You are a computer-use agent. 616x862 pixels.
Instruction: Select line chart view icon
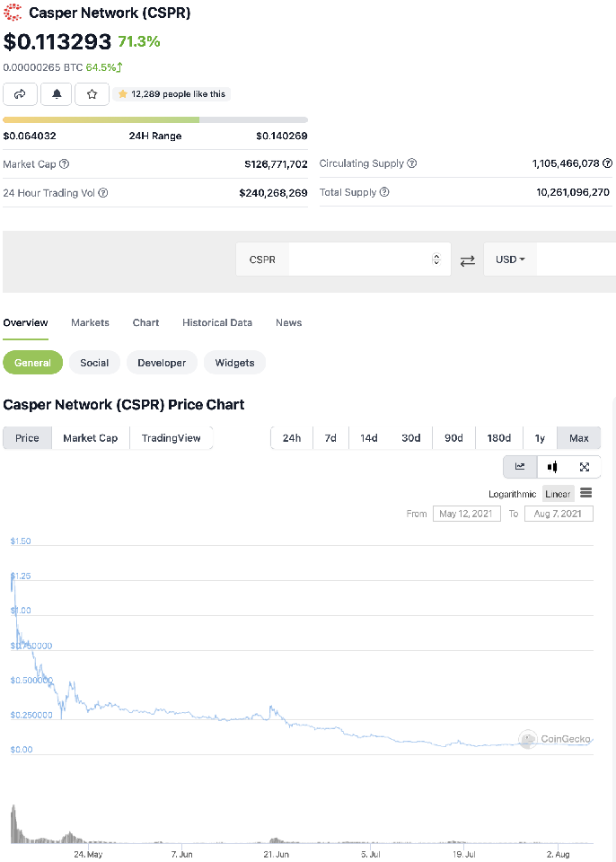(x=520, y=467)
